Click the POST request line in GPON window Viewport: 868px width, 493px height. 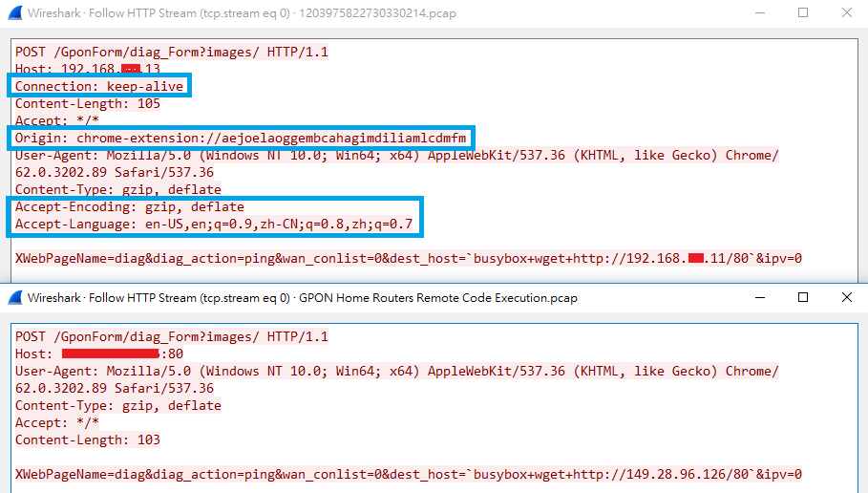(x=172, y=337)
